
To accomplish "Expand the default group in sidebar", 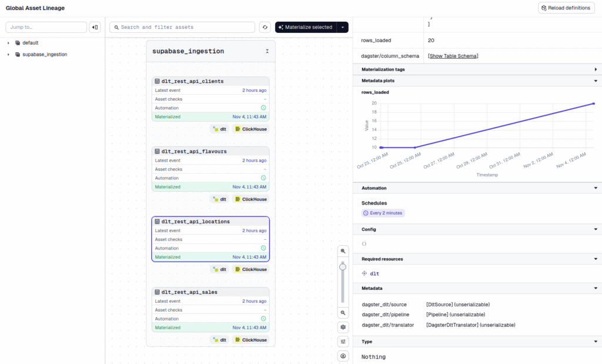I will click(x=8, y=43).
